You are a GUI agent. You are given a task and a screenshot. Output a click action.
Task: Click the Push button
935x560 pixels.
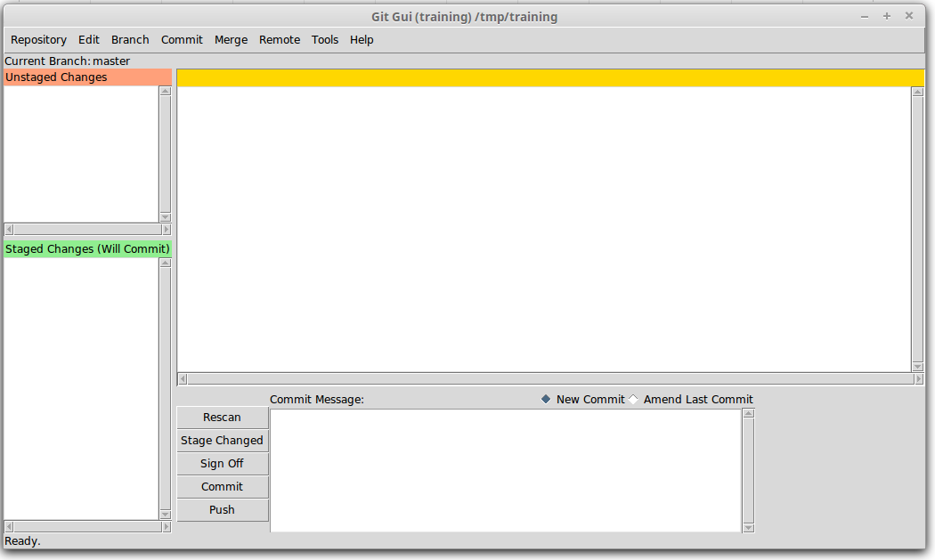[x=223, y=510]
